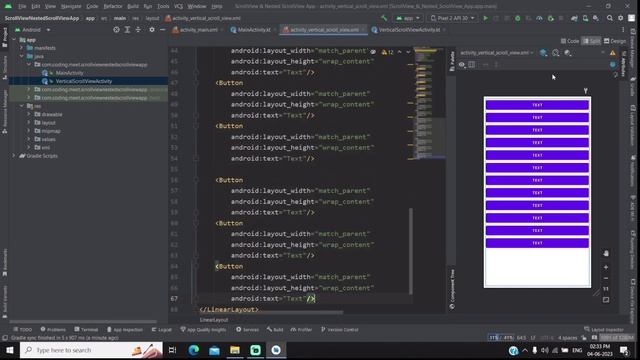The width and height of the screenshot is (640, 360).
Task: Open activity_vertical_scroll_view.xml dropdown in design toolbar
Action: click(x=497, y=53)
